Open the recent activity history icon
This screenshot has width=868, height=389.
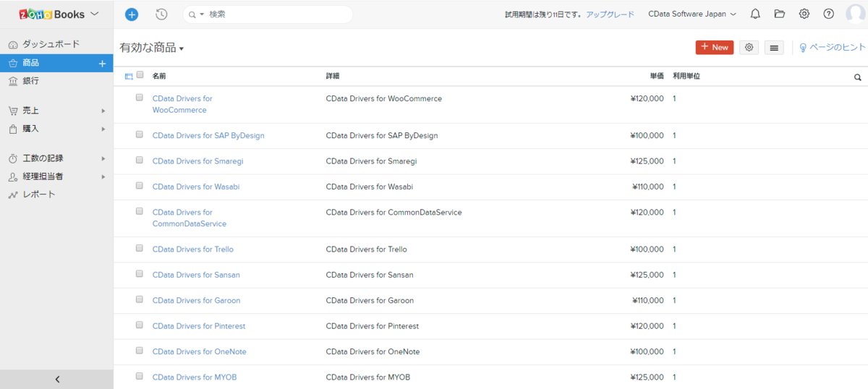[x=161, y=14]
